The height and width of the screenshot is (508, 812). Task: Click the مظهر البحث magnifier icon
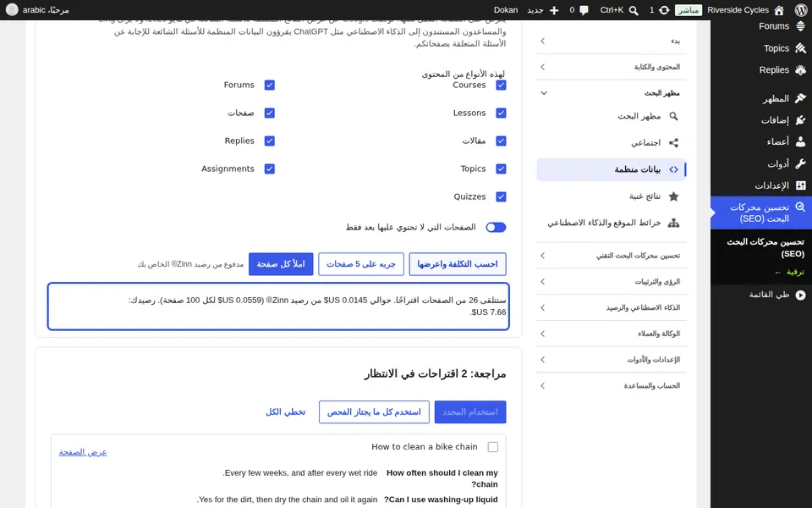[x=673, y=116]
